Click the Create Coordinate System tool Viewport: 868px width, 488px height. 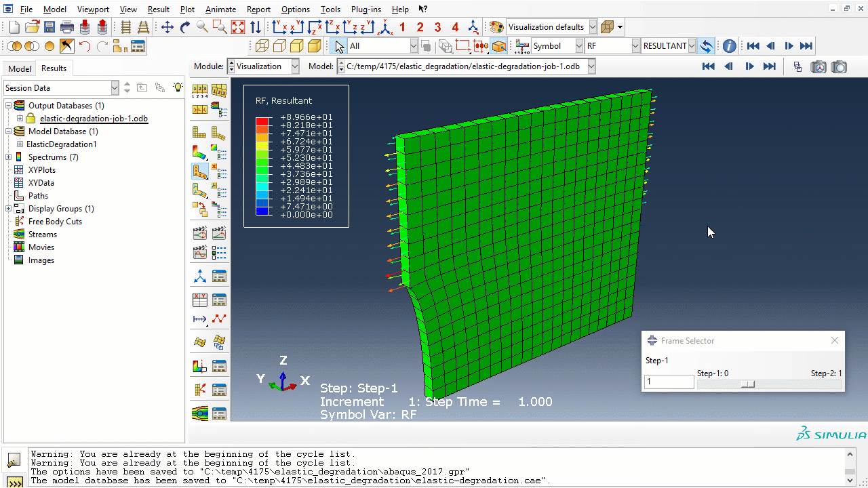200,277
